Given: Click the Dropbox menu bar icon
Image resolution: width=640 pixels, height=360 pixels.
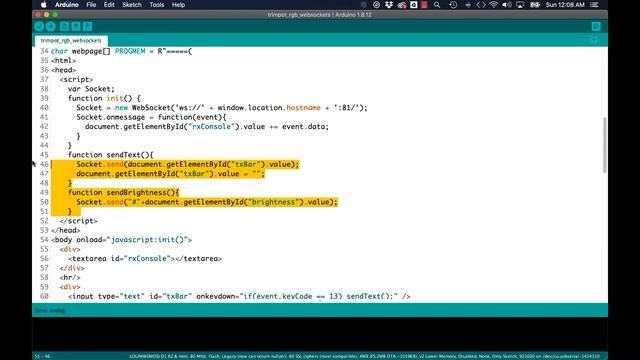Looking at the screenshot, I should [389, 5].
